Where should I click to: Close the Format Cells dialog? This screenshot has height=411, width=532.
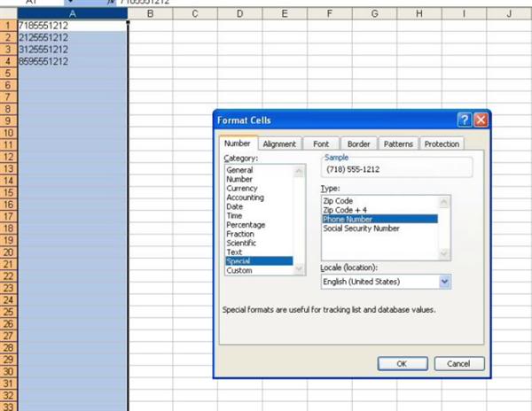tap(480, 120)
